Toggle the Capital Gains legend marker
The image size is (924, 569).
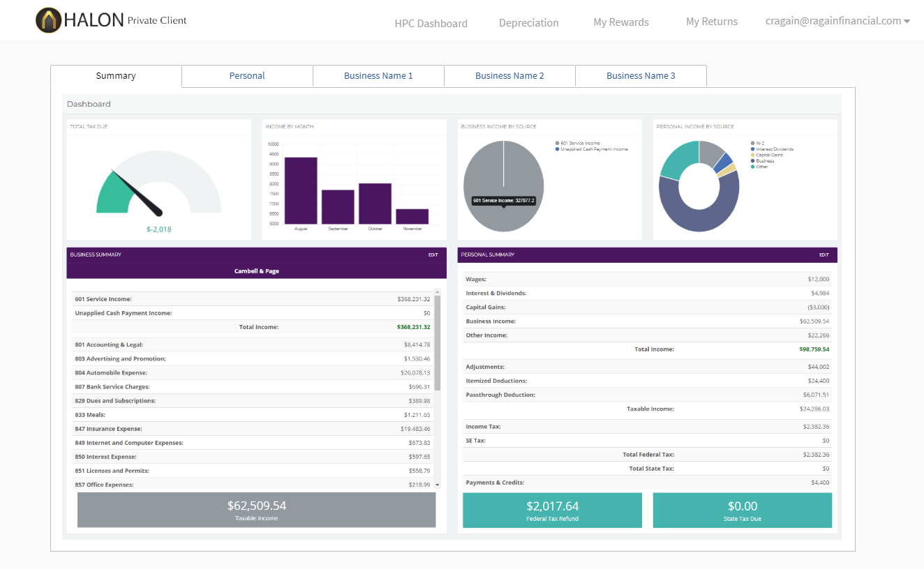tap(752, 155)
